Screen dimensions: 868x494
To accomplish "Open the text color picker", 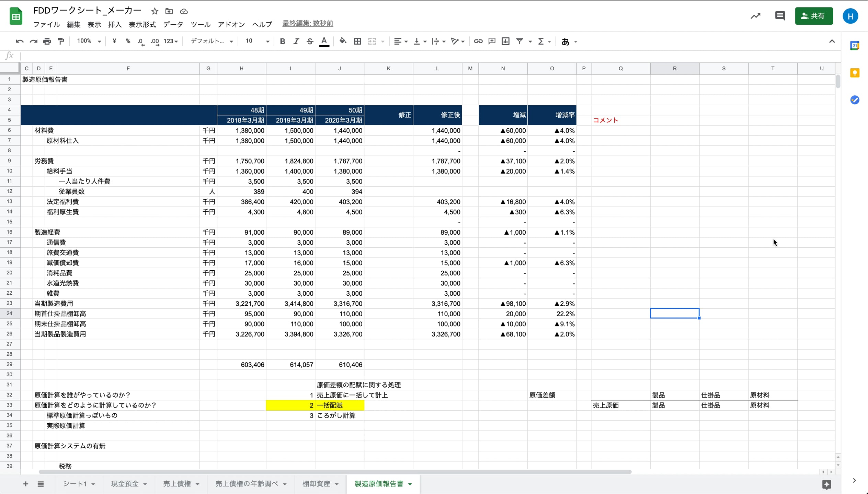I will point(324,41).
